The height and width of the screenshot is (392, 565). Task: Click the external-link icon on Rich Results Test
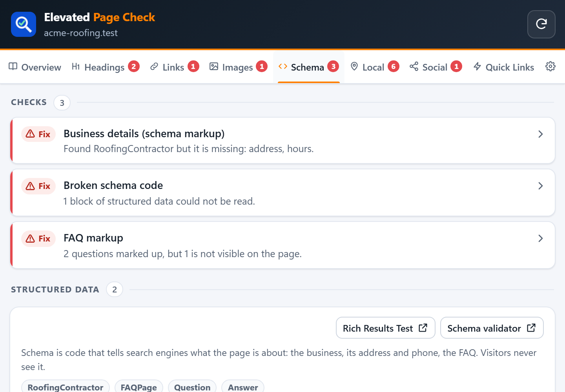click(423, 328)
